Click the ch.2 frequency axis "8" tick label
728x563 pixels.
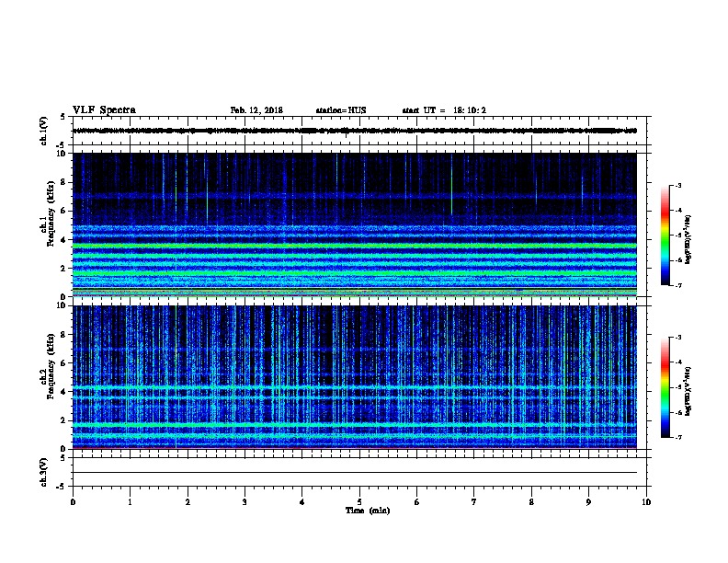point(64,335)
